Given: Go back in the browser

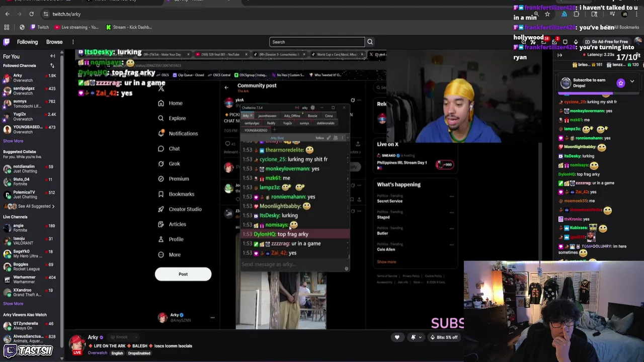Looking at the screenshot, I should tap(7, 14).
